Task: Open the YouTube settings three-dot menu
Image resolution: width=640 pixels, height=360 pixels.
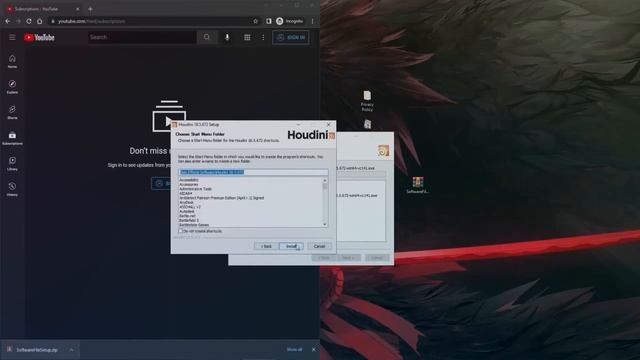Action: tap(263, 37)
